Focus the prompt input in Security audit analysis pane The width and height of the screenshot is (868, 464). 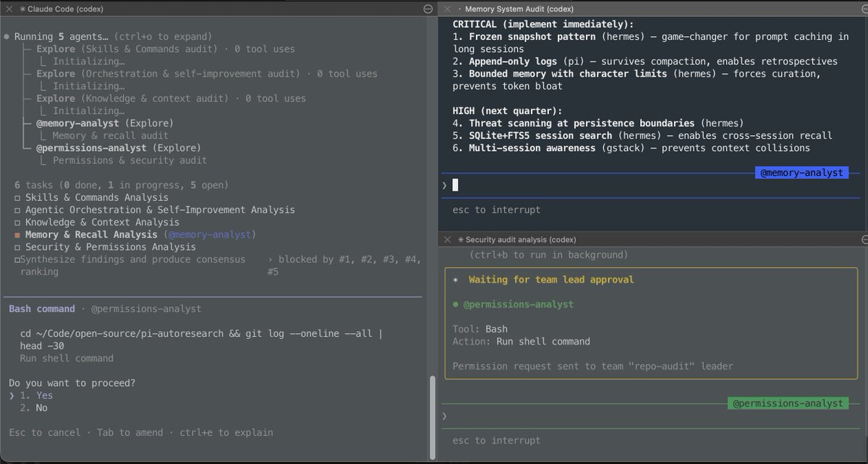(651, 416)
